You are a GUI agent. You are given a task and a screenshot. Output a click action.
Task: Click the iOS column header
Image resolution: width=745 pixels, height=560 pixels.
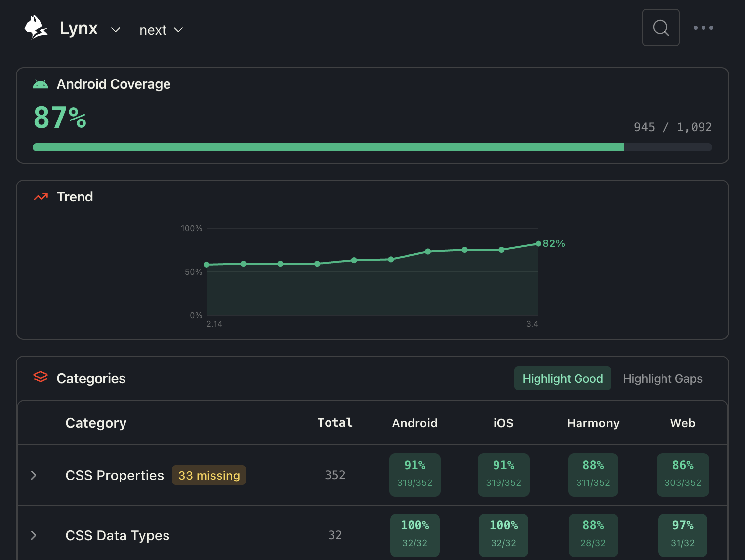point(503,423)
